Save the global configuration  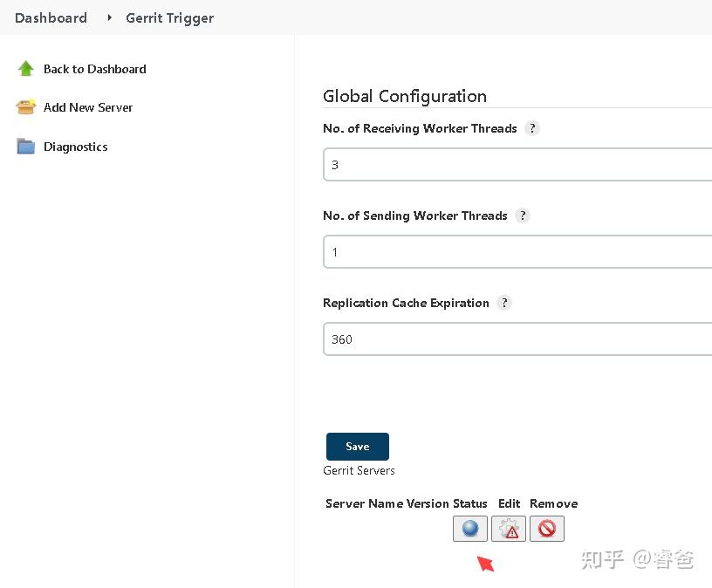[x=357, y=446]
